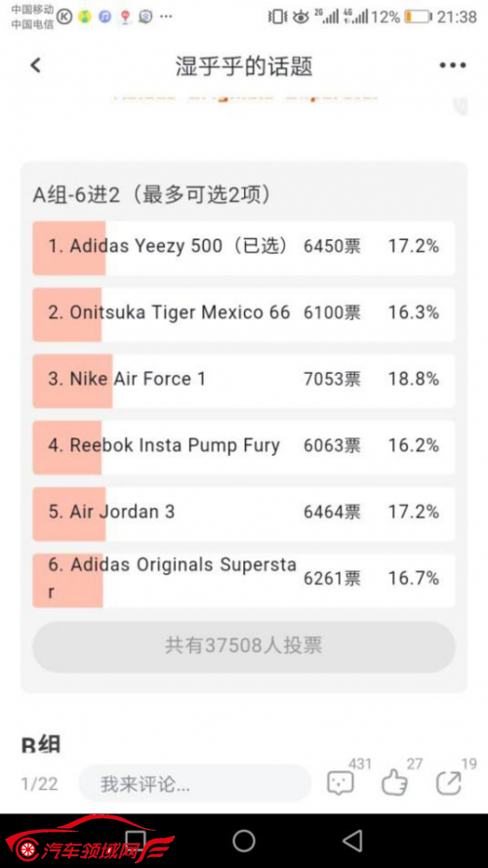This screenshot has height=868, width=488.
Task: Select option Adidas Originals Superstar
Action: [243, 580]
